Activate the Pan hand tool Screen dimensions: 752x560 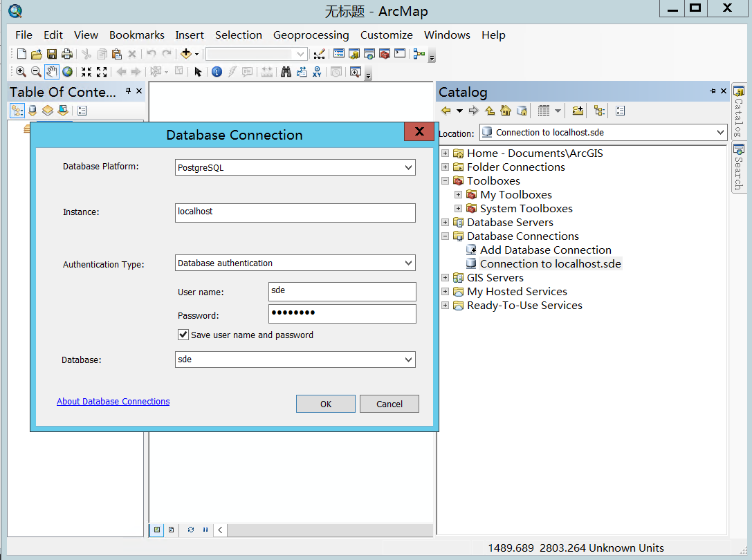52,72
